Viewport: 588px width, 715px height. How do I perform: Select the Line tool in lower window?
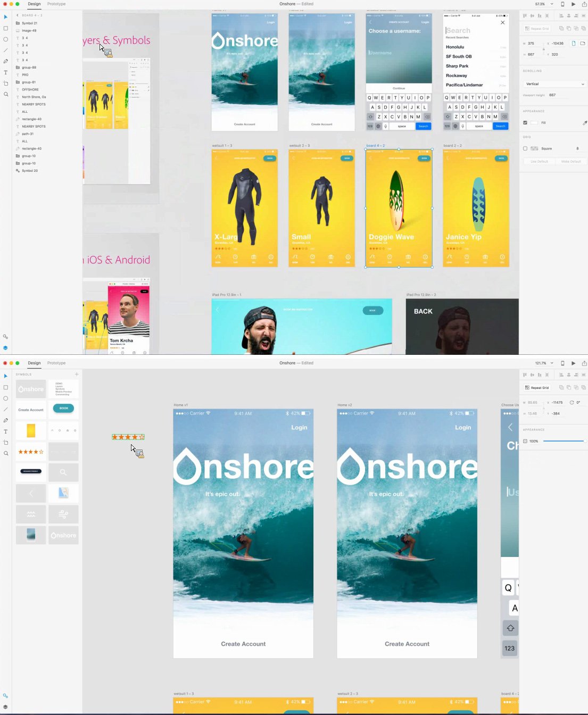(6, 409)
